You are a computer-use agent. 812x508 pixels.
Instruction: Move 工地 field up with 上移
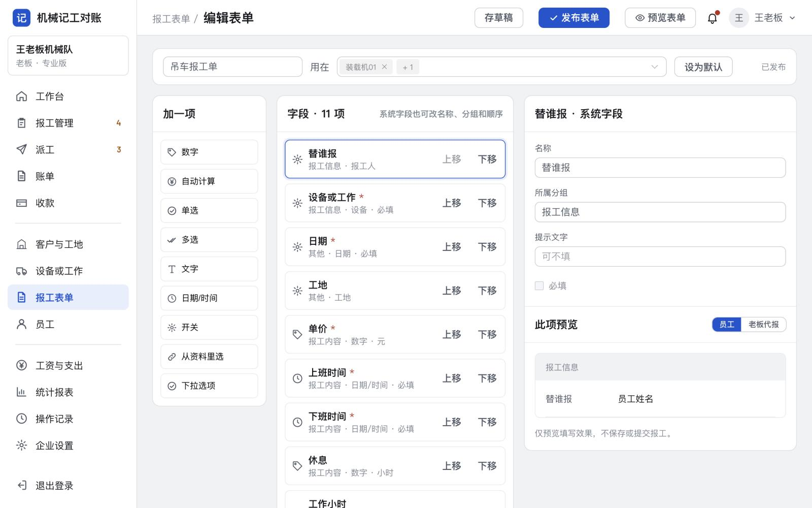point(452,291)
